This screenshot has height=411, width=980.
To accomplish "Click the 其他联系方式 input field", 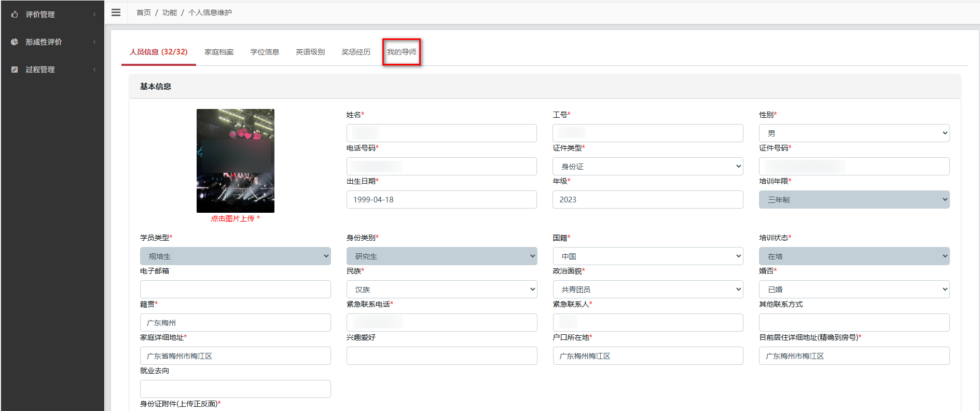I will [854, 322].
